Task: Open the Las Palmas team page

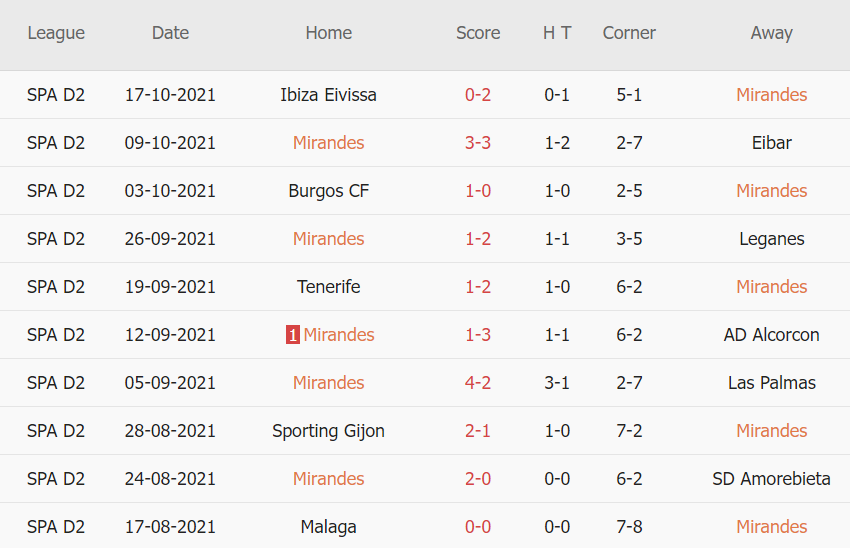Action: [771, 383]
